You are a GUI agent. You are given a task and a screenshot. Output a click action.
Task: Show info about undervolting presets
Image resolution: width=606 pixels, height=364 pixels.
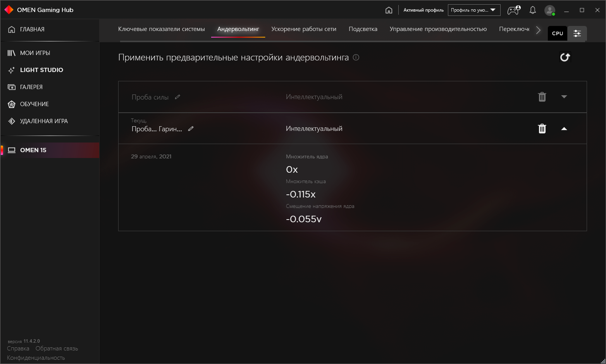click(x=356, y=57)
